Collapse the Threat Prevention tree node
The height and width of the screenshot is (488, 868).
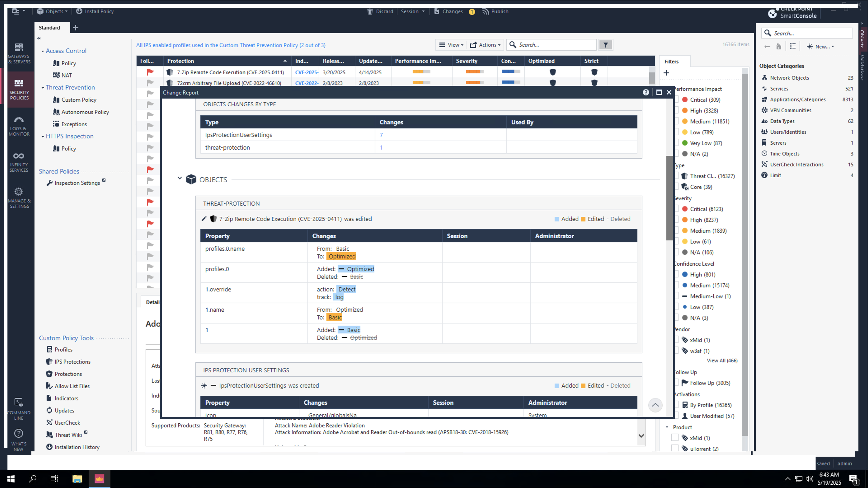click(43, 88)
